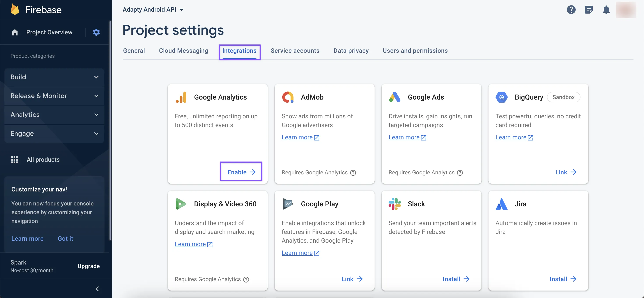Open the release notes feedback icon
The image size is (644, 298).
pos(589,10)
